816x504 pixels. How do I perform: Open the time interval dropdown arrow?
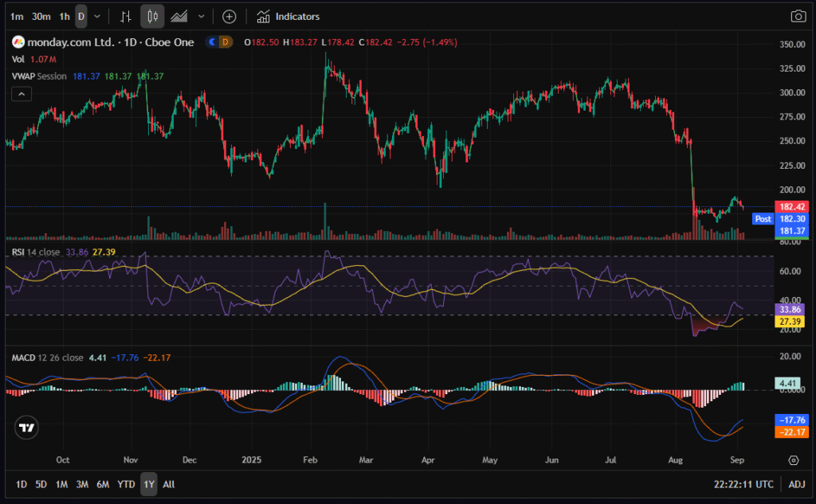point(97,16)
